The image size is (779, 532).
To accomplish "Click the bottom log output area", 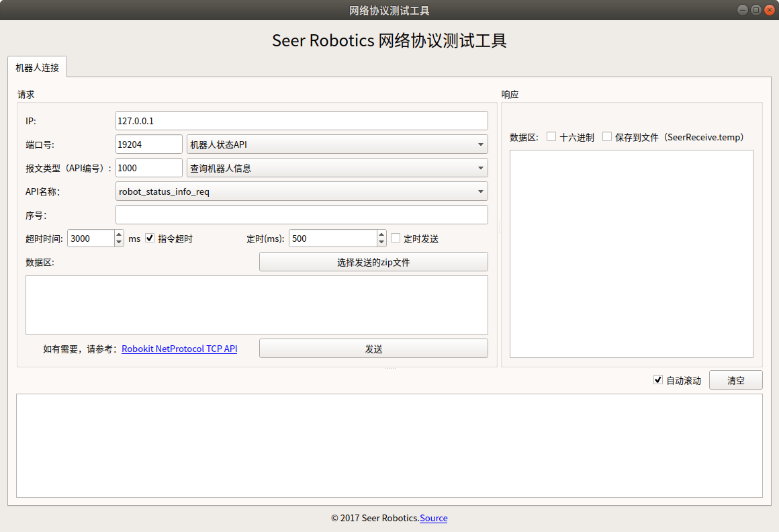I will pos(389,445).
